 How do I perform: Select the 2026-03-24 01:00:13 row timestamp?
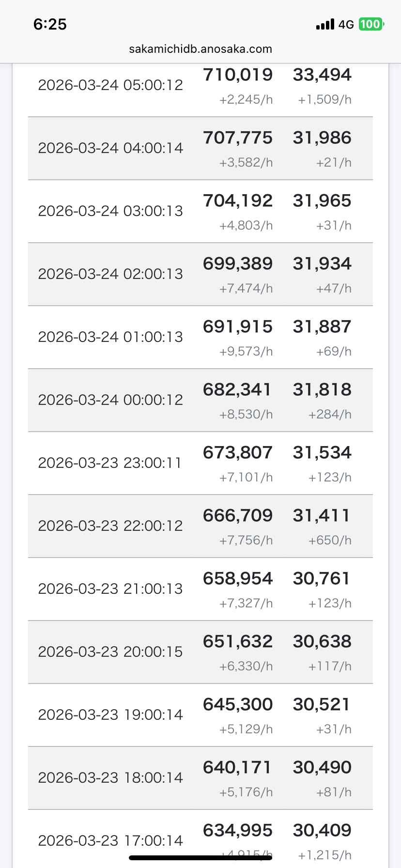(110, 337)
